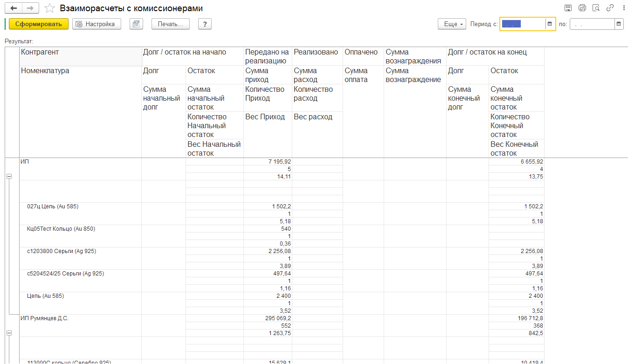Open print preview icon
Viewport: 628px width, 364px height.
click(x=596, y=8)
